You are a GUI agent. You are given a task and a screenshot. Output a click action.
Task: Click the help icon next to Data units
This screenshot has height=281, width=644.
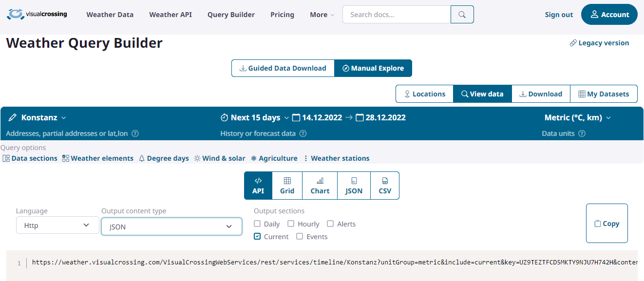(x=582, y=133)
